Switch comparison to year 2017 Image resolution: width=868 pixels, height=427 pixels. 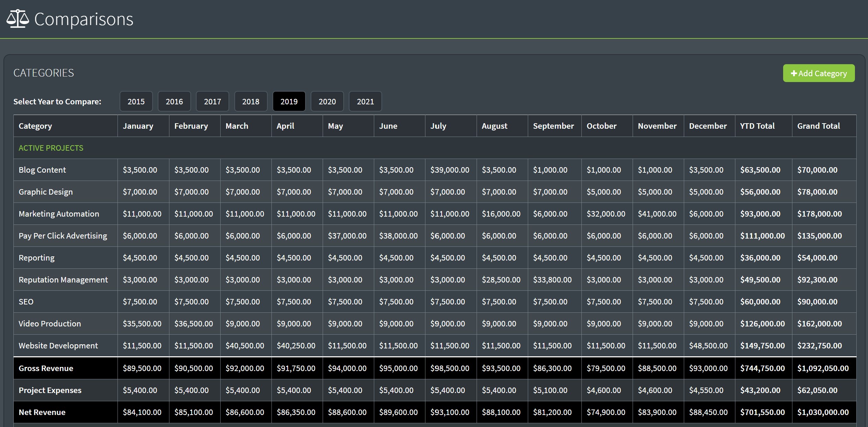click(212, 101)
